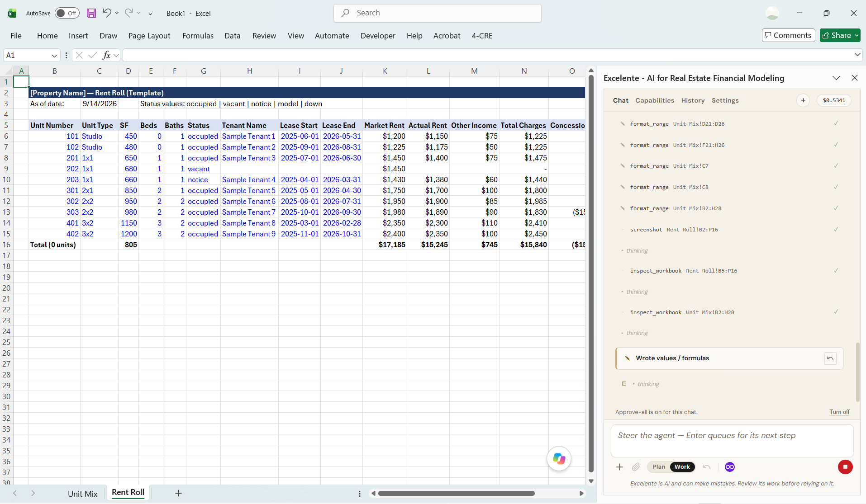Image resolution: width=866 pixels, height=504 pixels.
Task: Click the add plus icon below input
Action: coord(619,467)
